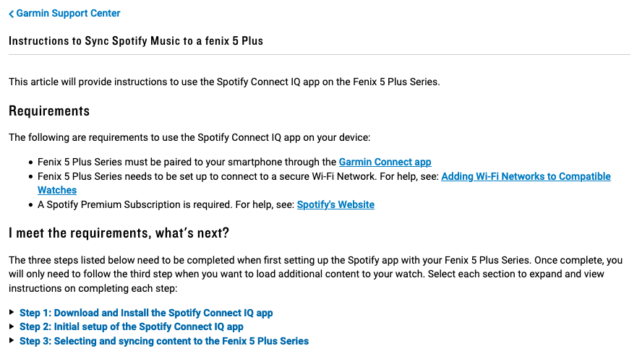Image resolution: width=637 pixels, height=364 pixels.
Task: Visit the Spotify's Website link
Action: (x=335, y=204)
